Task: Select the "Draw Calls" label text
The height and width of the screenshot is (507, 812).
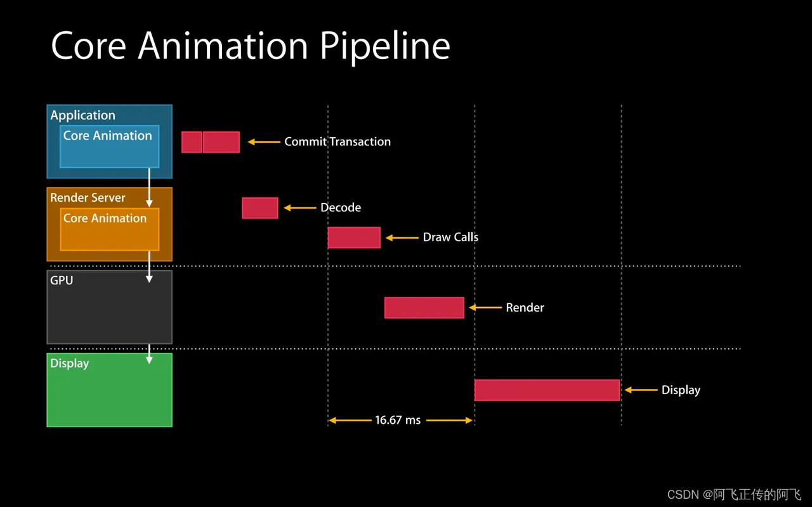Action: click(x=450, y=237)
